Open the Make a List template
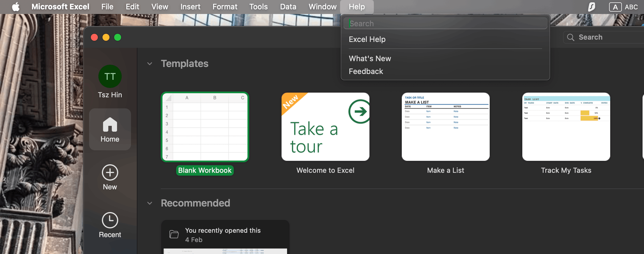 (x=446, y=127)
